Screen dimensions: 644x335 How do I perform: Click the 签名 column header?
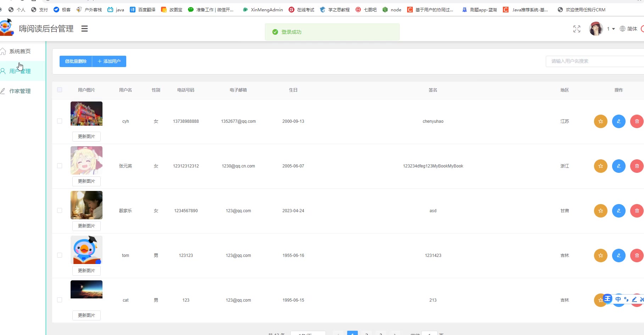click(x=433, y=90)
